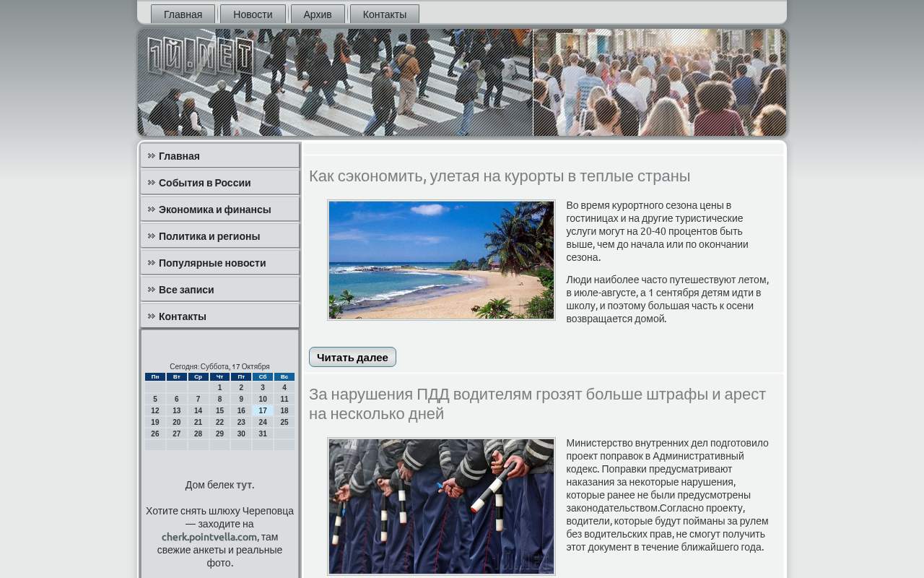
Task: Click arrow icon beside События в России
Action: [x=152, y=183]
